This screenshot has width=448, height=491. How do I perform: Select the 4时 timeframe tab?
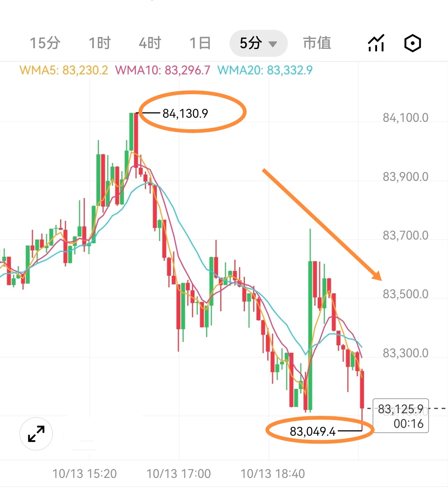click(x=150, y=43)
